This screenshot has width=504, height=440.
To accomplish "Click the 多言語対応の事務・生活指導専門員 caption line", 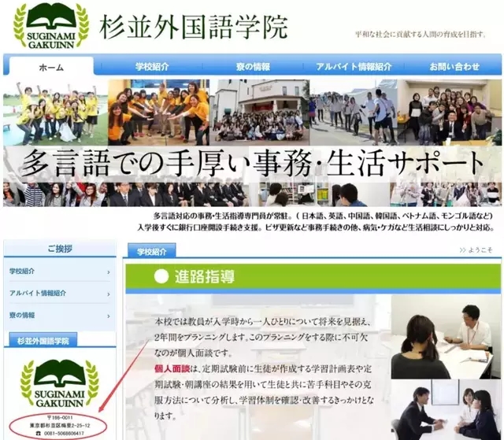I will [323, 215].
